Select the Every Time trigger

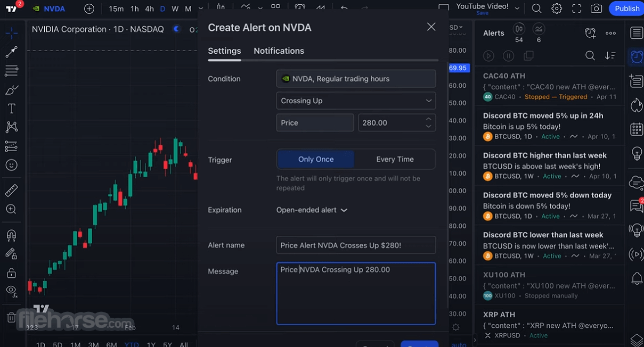pos(395,159)
